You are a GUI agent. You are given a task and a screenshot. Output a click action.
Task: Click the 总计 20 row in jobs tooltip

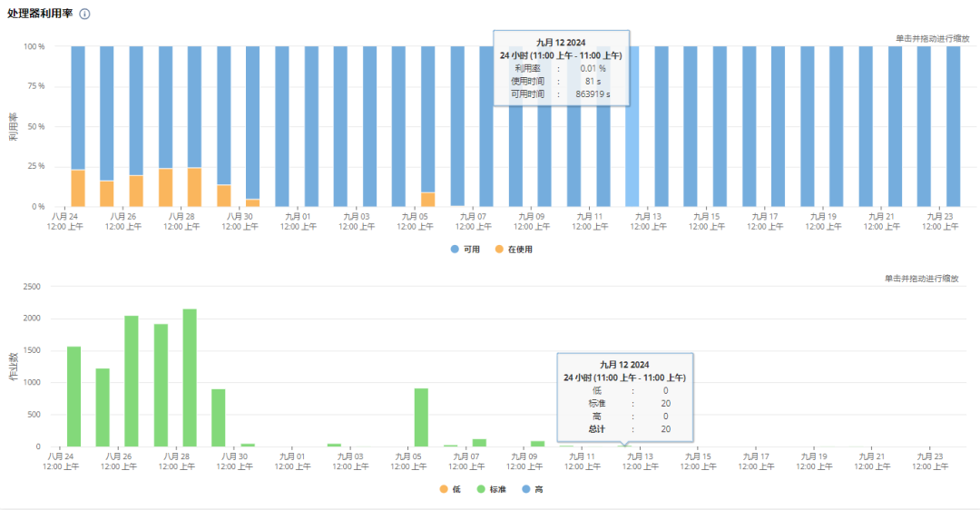[x=628, y=428]
